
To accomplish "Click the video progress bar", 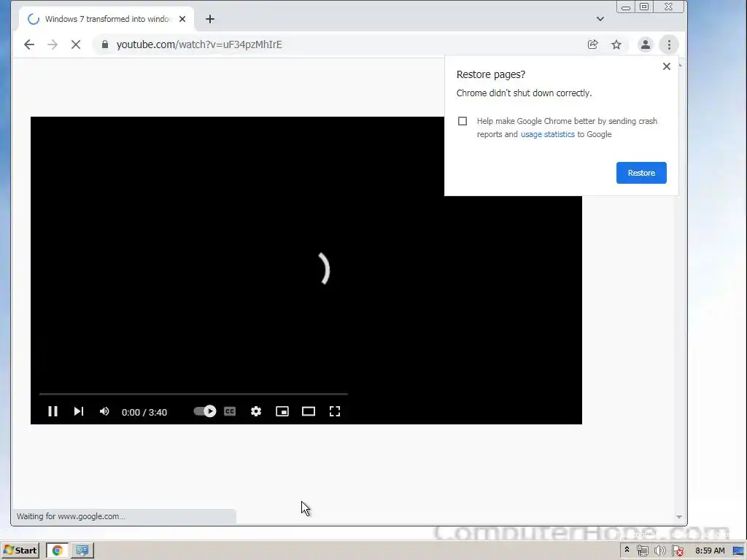I will 193,394.
